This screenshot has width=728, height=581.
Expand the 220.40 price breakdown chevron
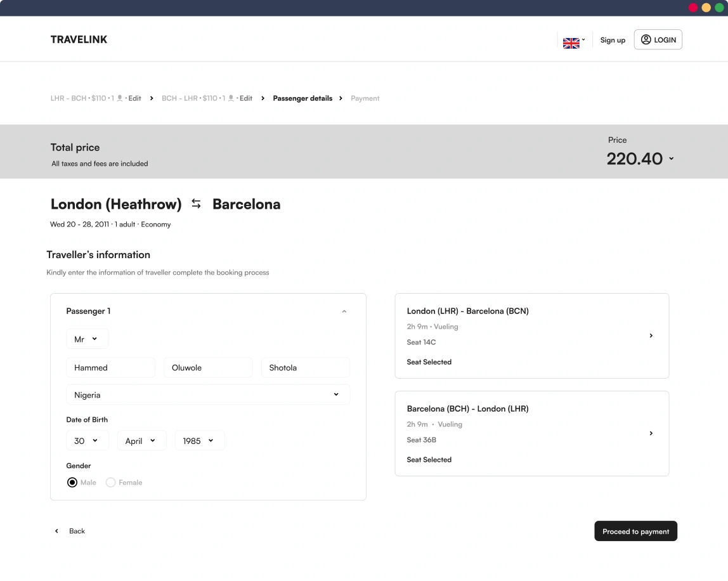pos(671,159)
